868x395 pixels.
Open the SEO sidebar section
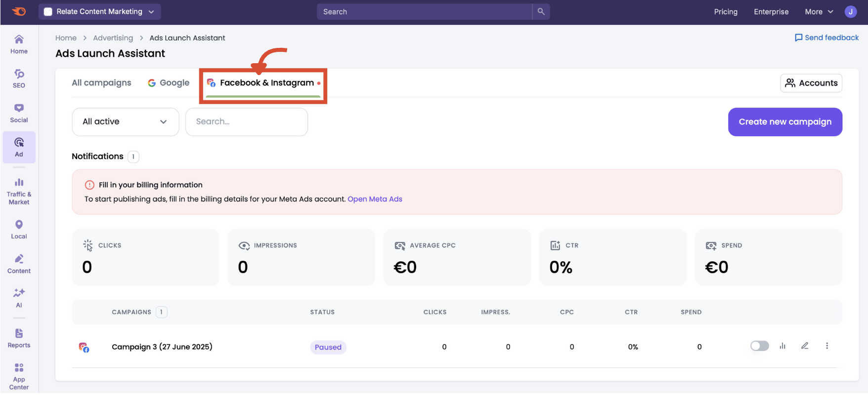[x=19, y=79]
